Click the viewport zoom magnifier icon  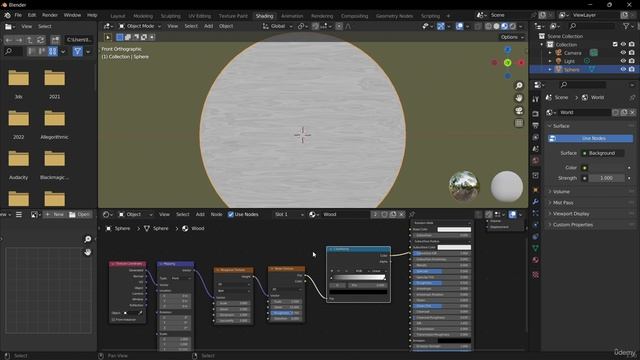519,86
